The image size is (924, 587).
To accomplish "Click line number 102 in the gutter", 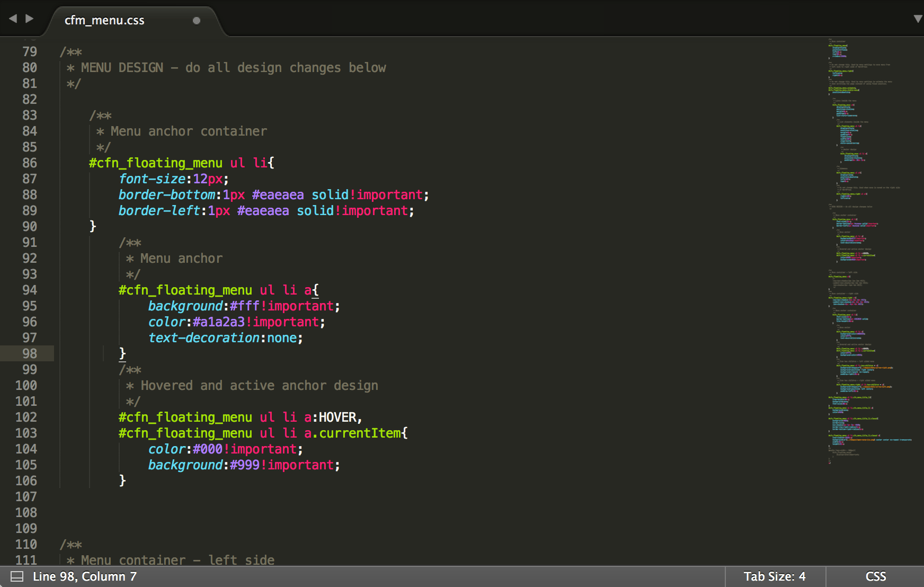I will click(x=26, y=417).
